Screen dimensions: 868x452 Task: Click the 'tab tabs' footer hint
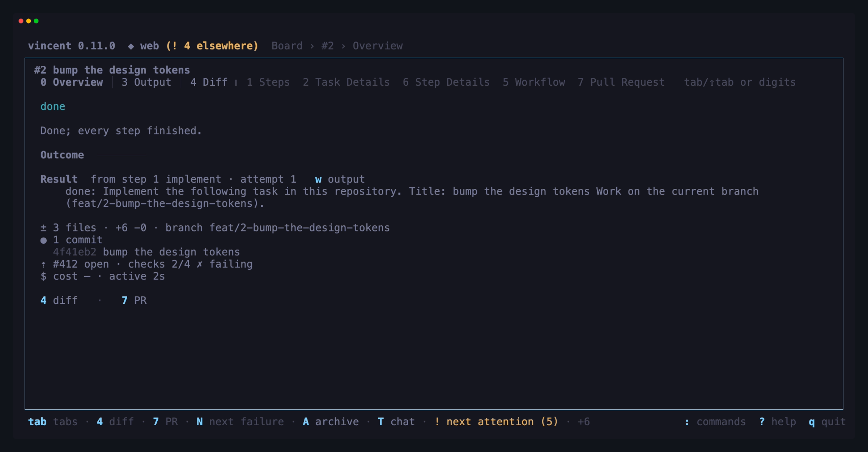(53, 422)
